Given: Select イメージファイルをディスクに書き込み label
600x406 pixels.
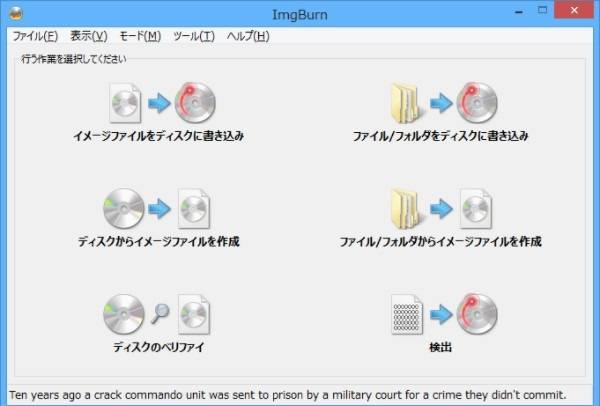Looking at the screenshot, I should pyautogui.click(x=158, y=136).
